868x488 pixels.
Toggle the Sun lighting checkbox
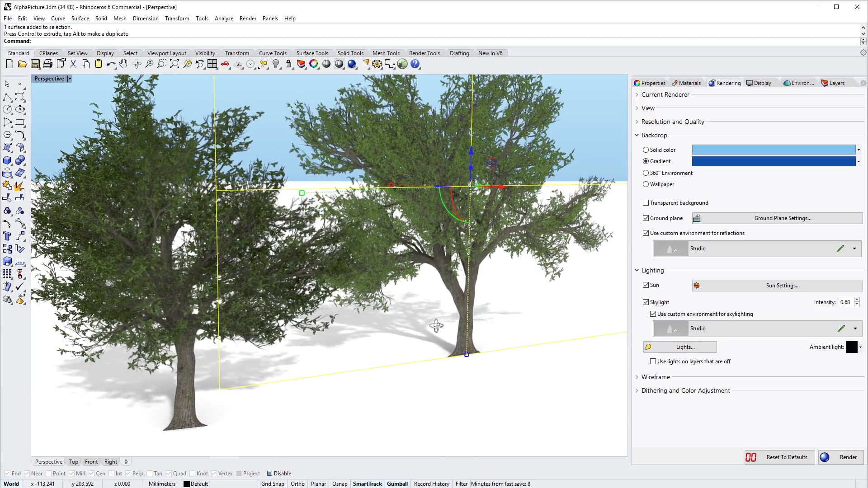(646, 285)
